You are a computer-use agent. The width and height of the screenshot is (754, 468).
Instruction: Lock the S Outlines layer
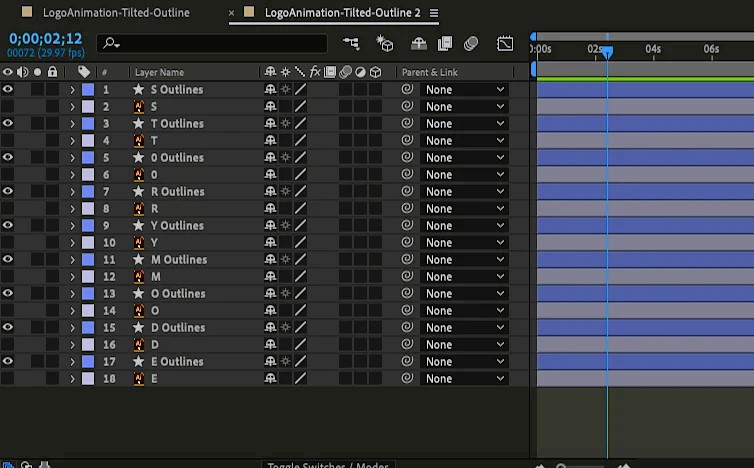click(52, 89)
